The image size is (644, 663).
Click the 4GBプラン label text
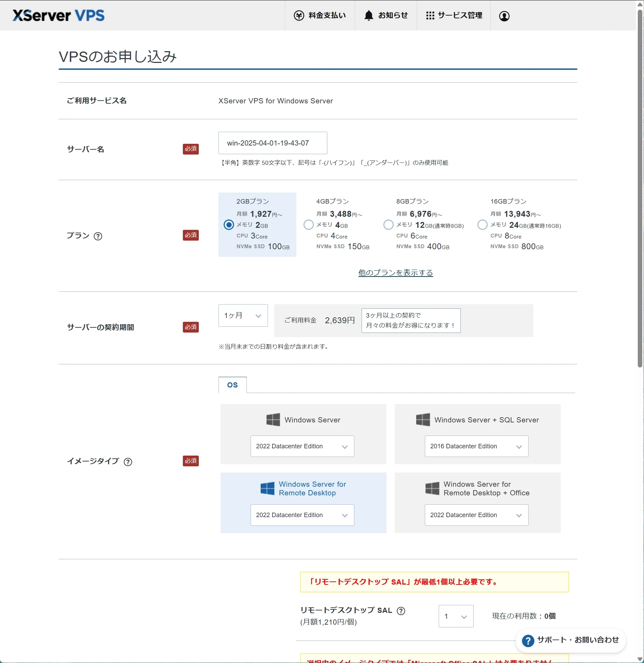click(333, 201)
